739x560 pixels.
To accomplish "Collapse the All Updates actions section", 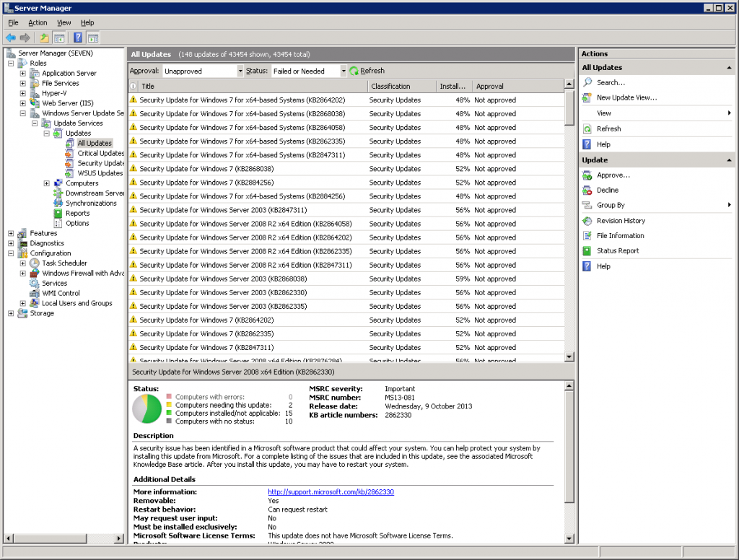I will point(729,67).
